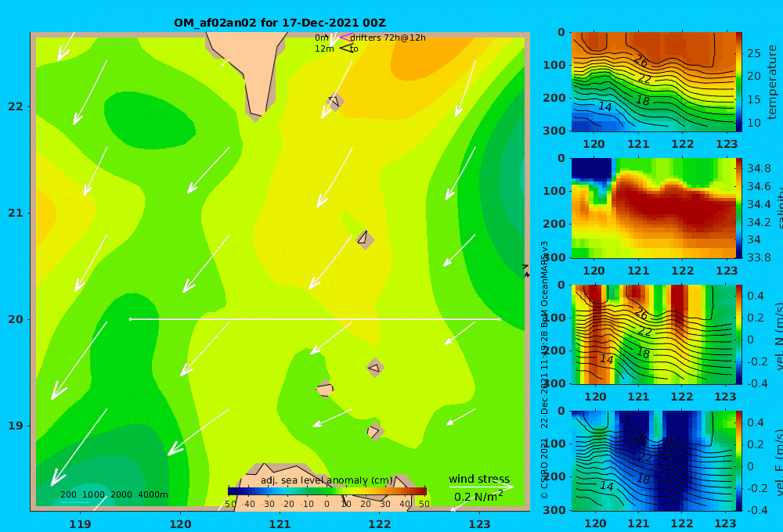
Task: Click latitude tick 20 on the main map
Action: (15, 319)
